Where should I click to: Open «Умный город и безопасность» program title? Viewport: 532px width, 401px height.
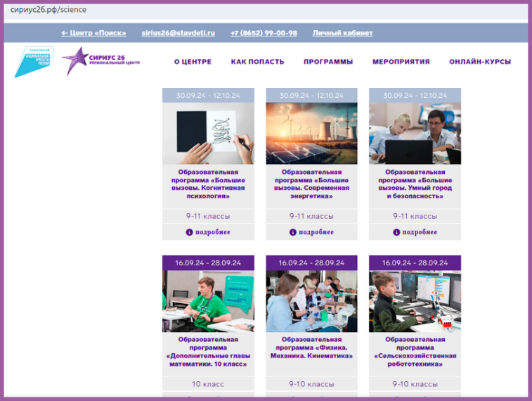pos(415,184)
